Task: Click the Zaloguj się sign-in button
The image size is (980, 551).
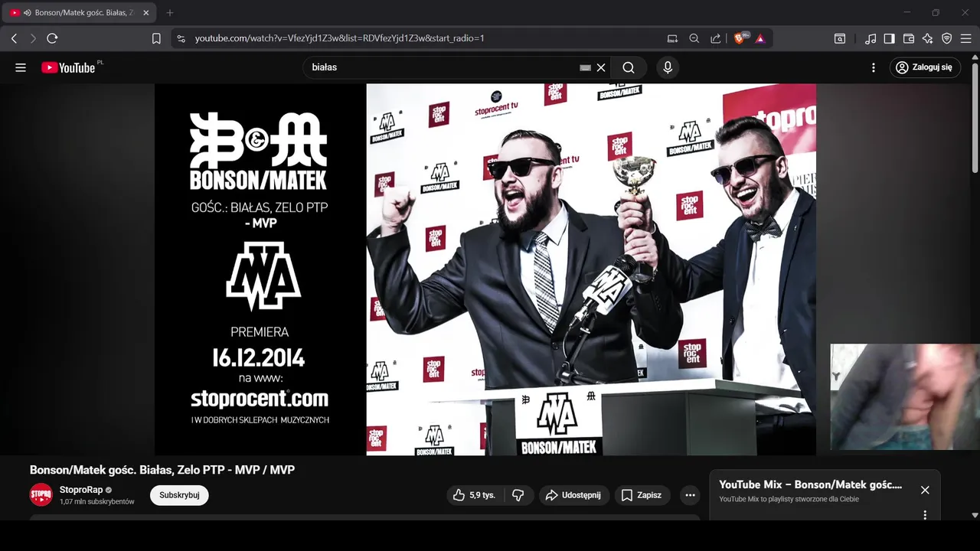Action: point(925,67)
